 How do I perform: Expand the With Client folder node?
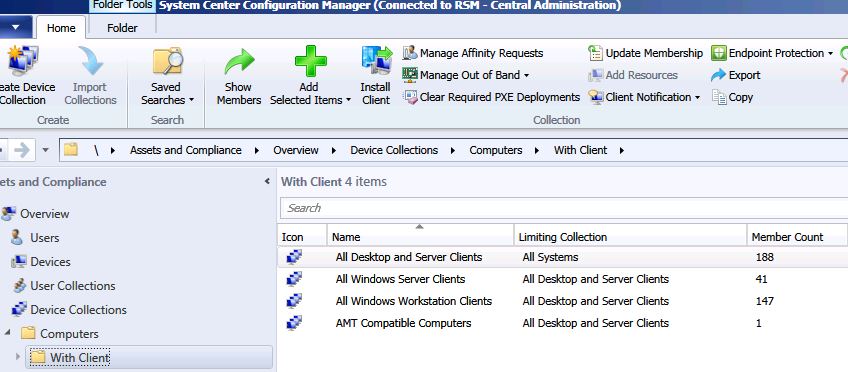17,356
